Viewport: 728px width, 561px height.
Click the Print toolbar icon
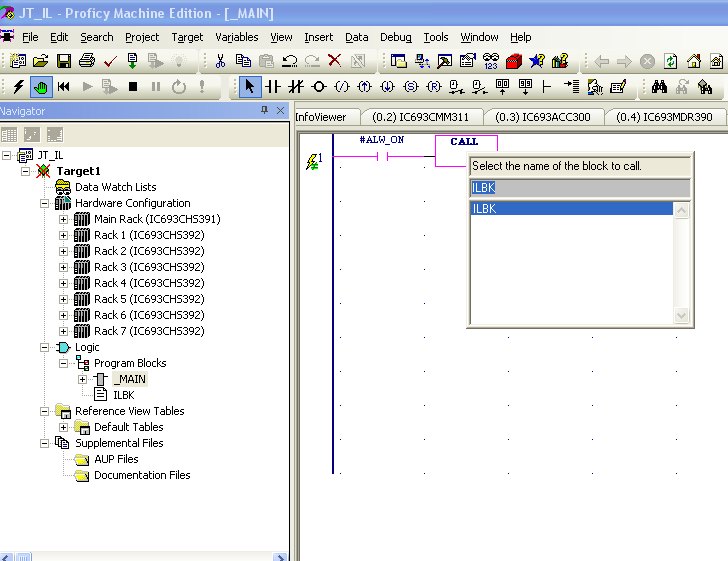(87, 61)
